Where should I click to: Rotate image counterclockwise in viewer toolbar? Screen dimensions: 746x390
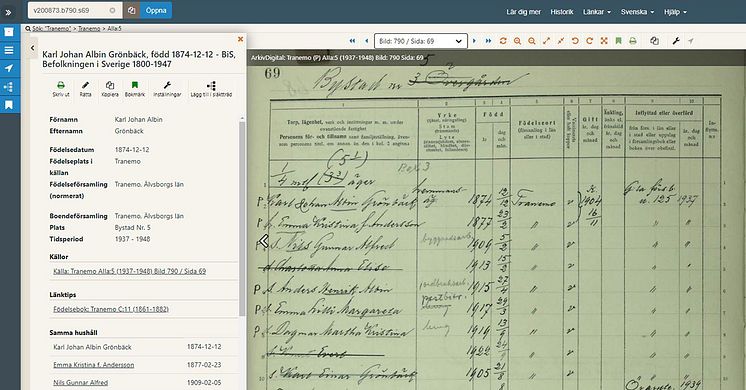coord(575,41)
